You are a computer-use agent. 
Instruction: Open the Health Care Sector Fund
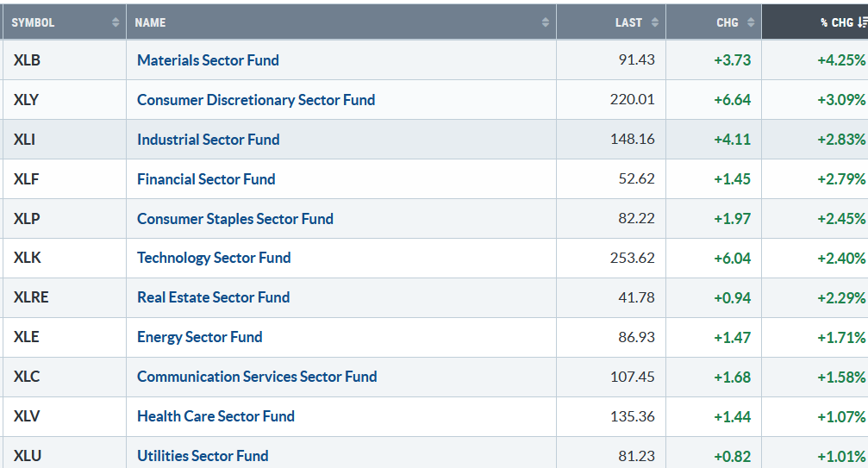(215, 416)
